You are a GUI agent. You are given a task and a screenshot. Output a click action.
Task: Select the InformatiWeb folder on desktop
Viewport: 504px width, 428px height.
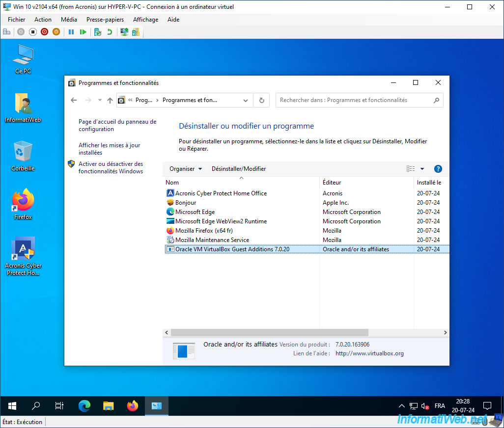23,108
